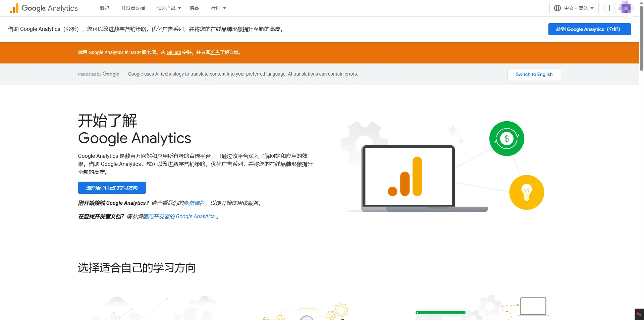
Task: Click the globe icon in language selector
Action: click(x=557, y=8)
